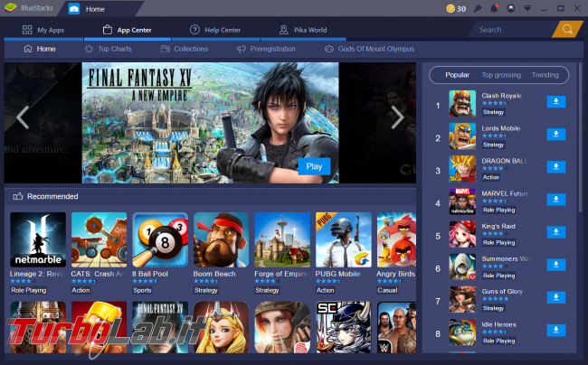Download DRAGON BALL using its install button
Viewport: 588px width, 365px height.
click(x=556, y=167)
